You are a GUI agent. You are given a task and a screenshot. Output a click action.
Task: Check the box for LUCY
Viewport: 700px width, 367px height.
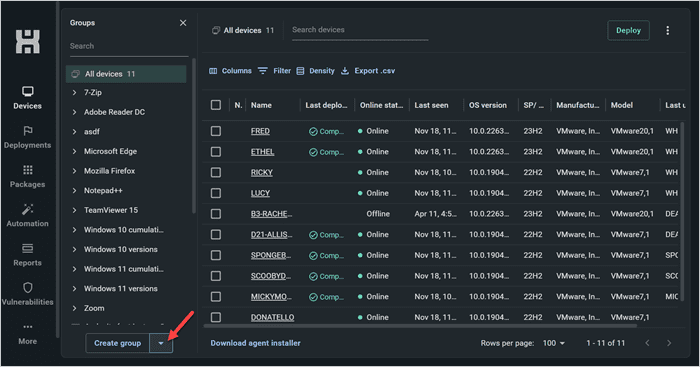click(x=216, y=193)
